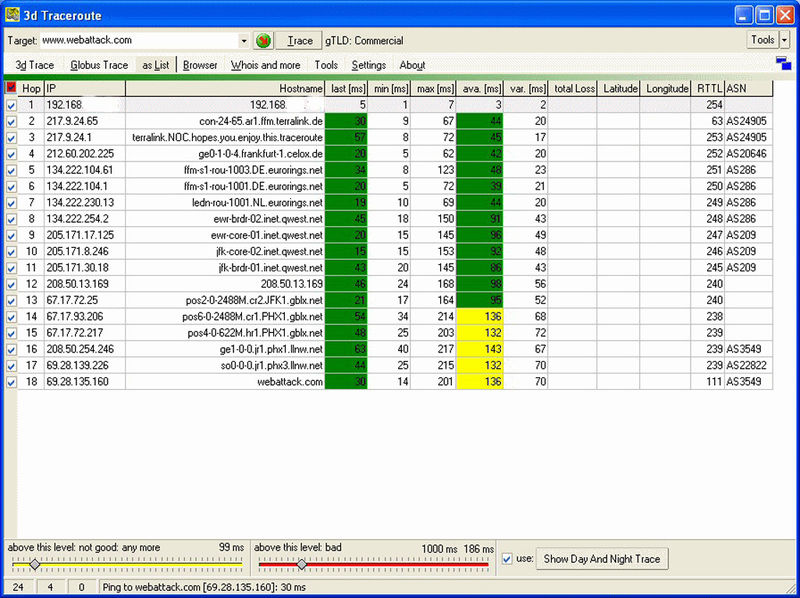Click the 3d Traceroute title bar app icon
Image resolution: width=800 pixels, height=598 pixels.
point(12,15)
